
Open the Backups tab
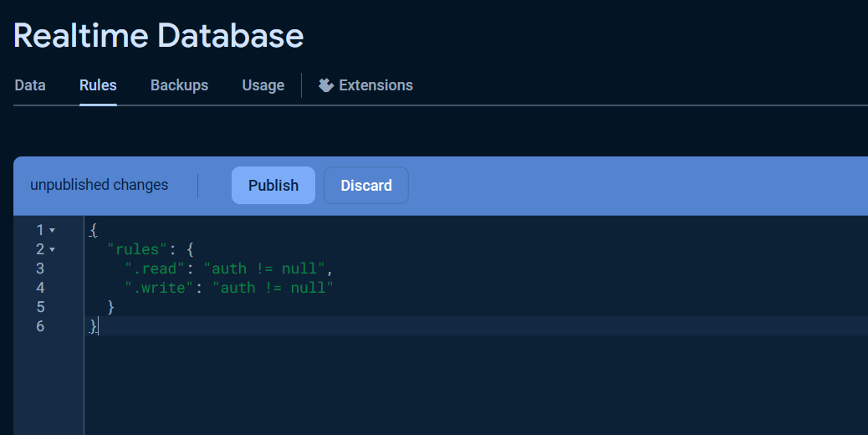pos(179,85)
